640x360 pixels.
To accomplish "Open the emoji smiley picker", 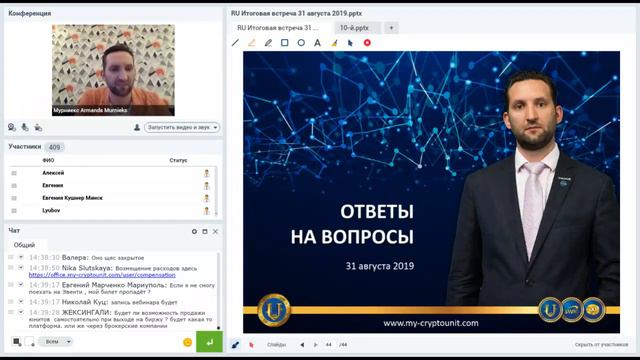I will (x=188, y=342).
